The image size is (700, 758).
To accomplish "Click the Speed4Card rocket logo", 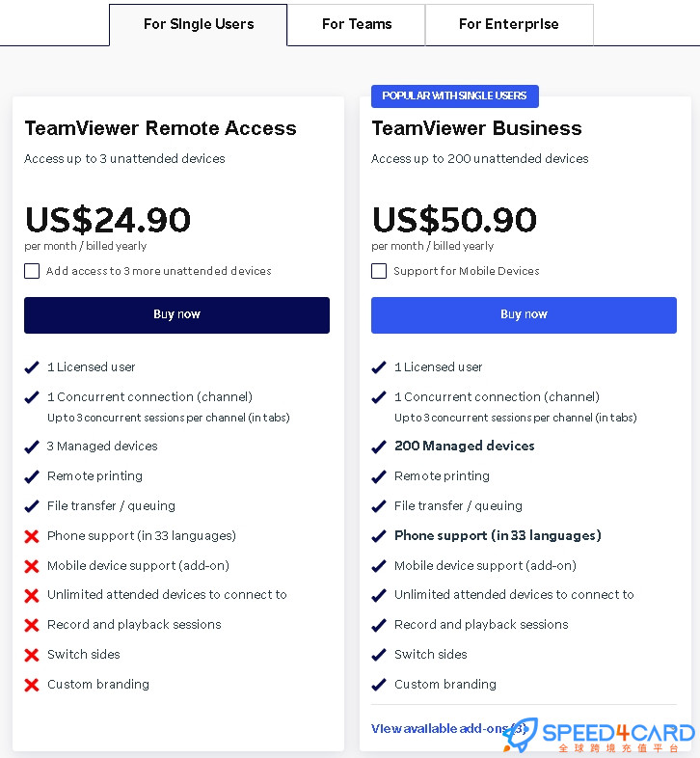I will [520, 735].
